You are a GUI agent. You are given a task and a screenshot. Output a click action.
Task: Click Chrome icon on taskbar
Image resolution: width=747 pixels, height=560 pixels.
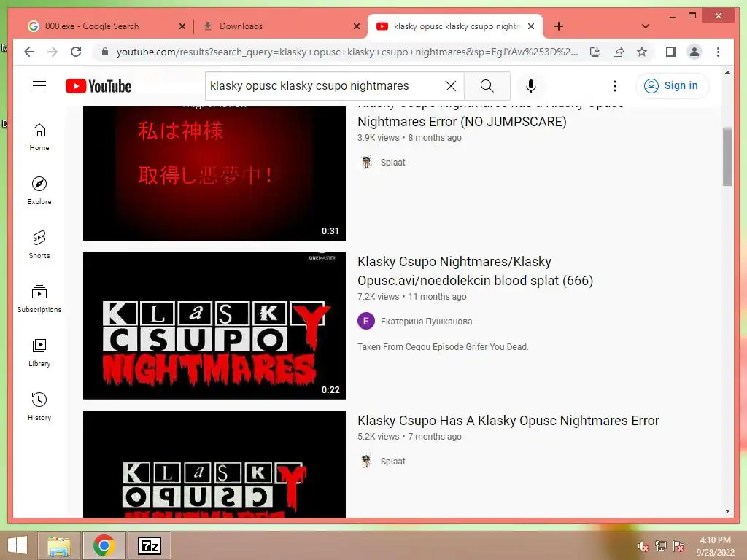(104, 545)
